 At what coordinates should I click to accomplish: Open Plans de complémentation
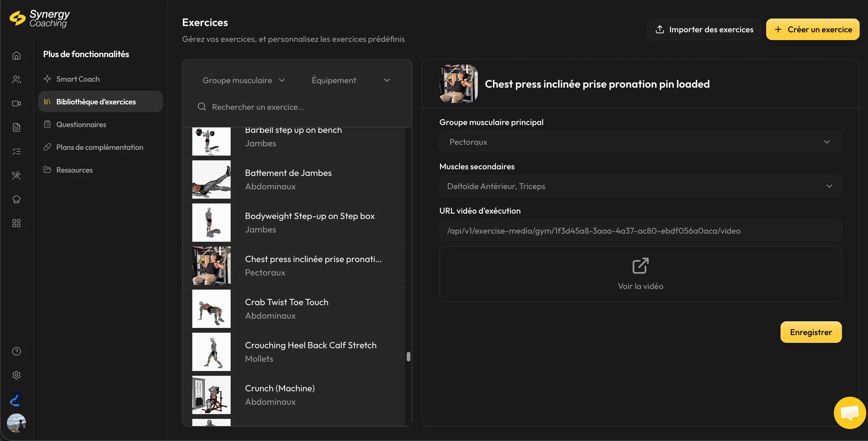[100, 147]
